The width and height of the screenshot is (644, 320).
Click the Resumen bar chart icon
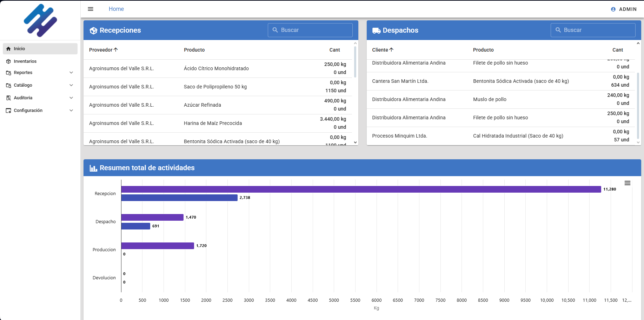[93, 168]
